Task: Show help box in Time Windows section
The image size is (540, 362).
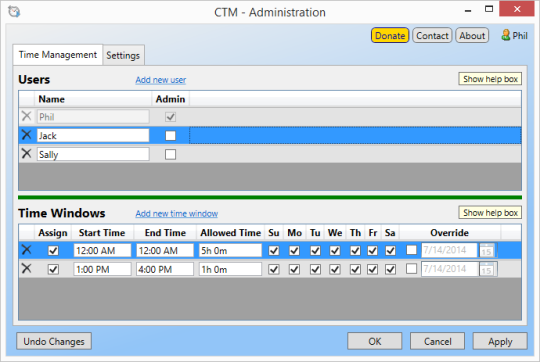Action: point(490,213)
